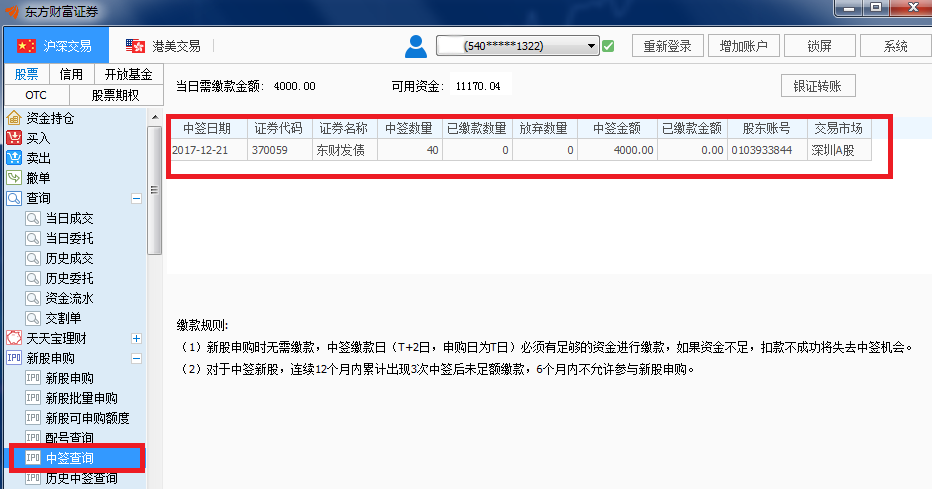Click the blue user account avatar icon
The image size is (932, 489).
(415, 46)
